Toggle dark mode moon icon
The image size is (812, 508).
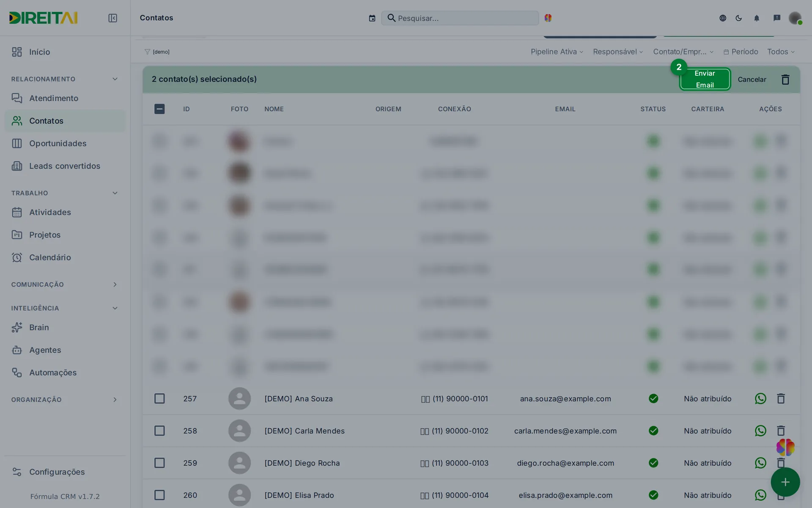click(739, 18)
